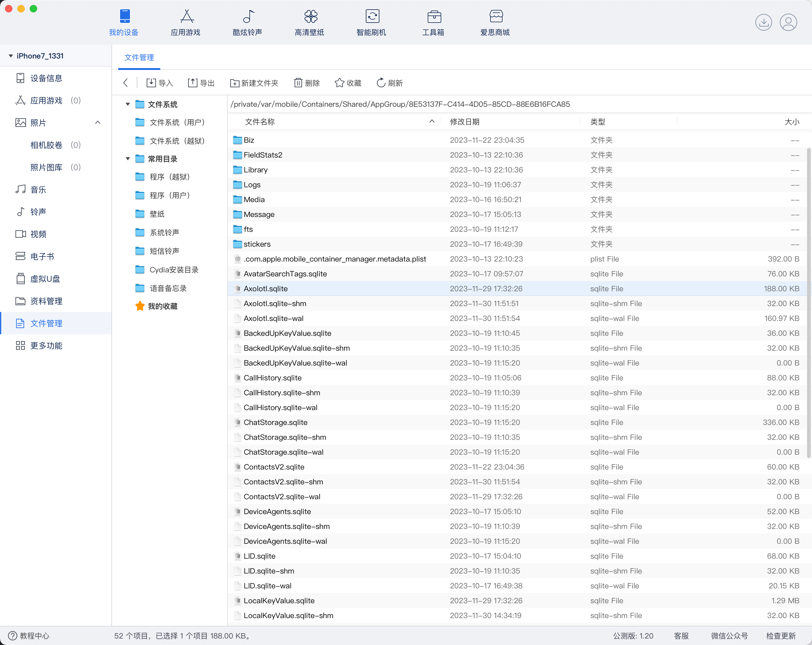
Task: Open 铃声 in the sidebar
Action: (56, 212)
